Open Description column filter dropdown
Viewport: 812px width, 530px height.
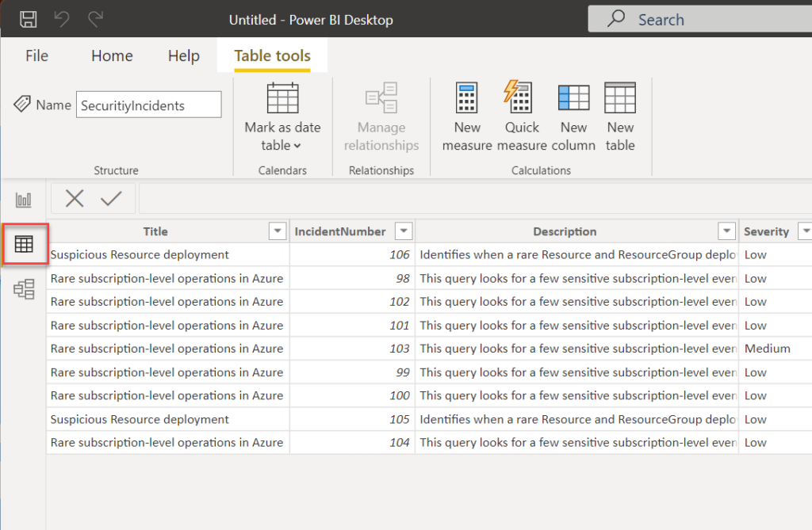click(726, 231)
